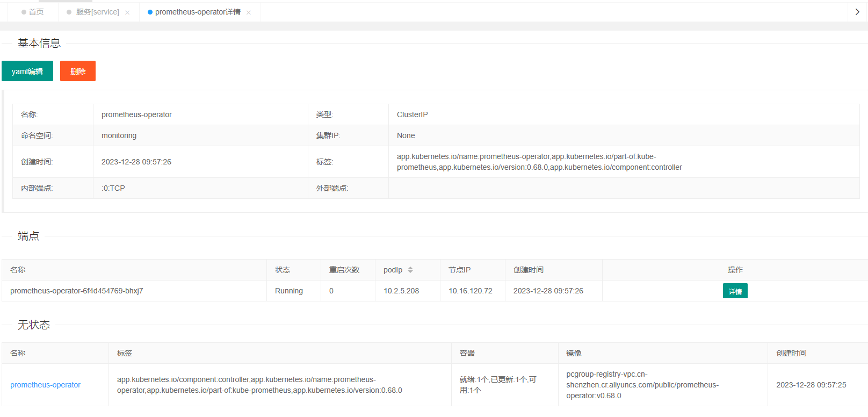Click the service labels value text

(539, 162)
